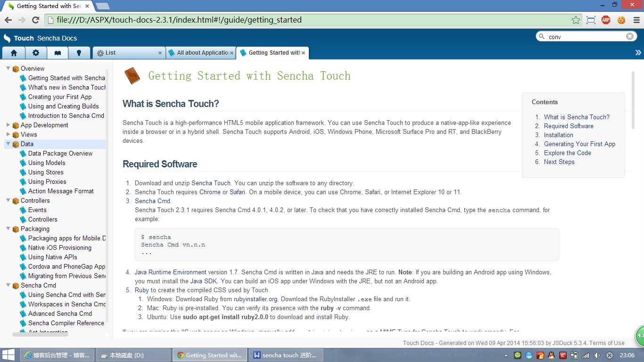The image size is (644, 362).
Task: Open Sencha Compiler Reference guide
Action: click(x=66, y=323)
